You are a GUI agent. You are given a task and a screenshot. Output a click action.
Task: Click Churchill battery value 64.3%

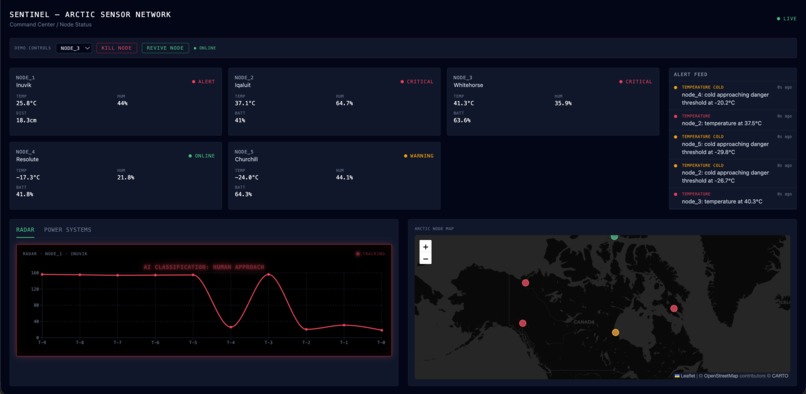pyautogui.click(x=243, y=194)
